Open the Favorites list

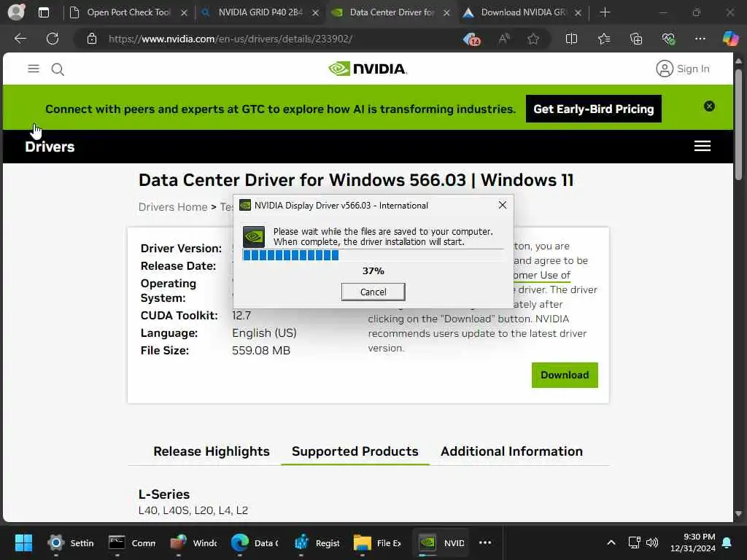(x=604, y=39)
